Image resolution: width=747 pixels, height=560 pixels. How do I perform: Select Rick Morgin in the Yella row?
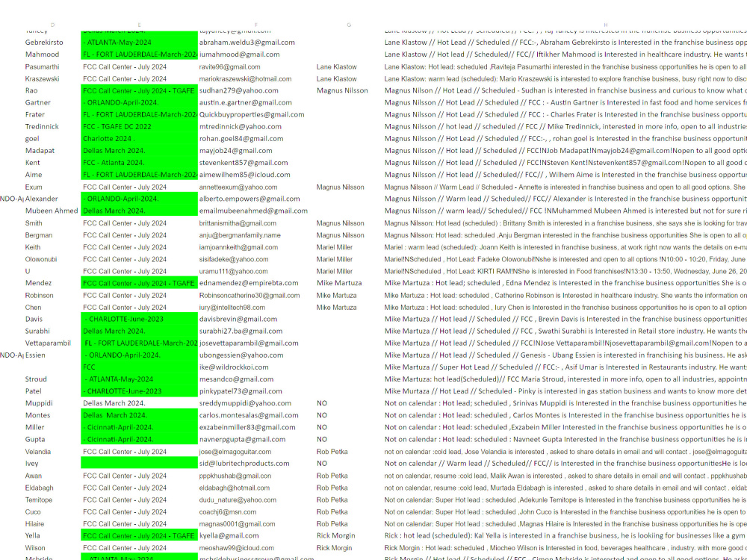335,536
